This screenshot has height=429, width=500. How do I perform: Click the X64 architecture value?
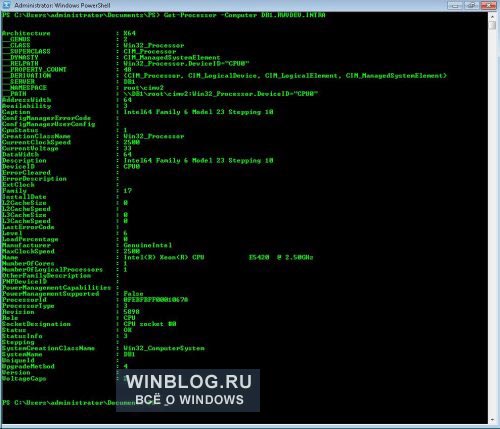point(130,33)
